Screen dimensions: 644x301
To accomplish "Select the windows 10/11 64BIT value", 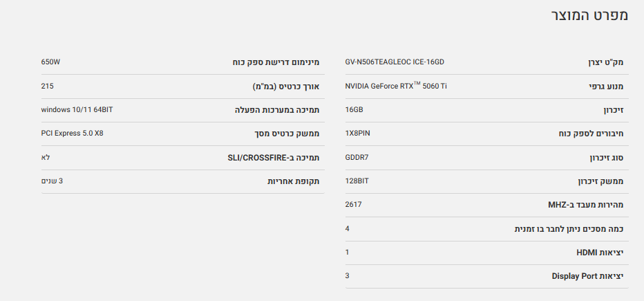I will click(77, 110).
